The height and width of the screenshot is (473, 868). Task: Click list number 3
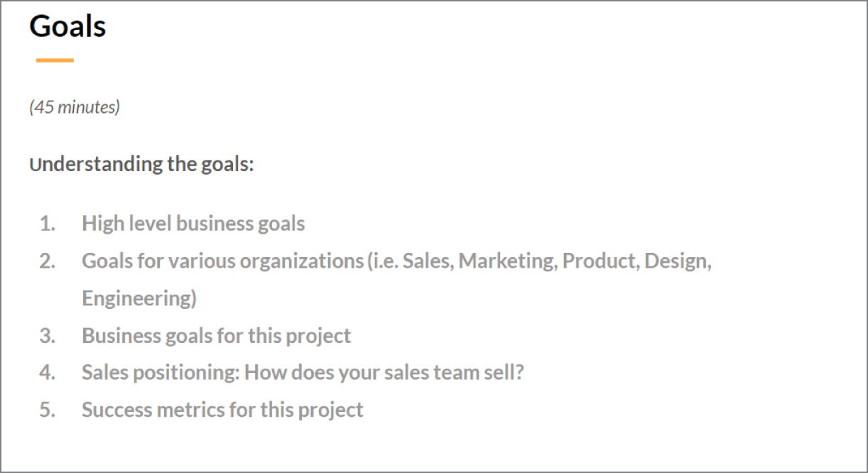tap(47, 335)
